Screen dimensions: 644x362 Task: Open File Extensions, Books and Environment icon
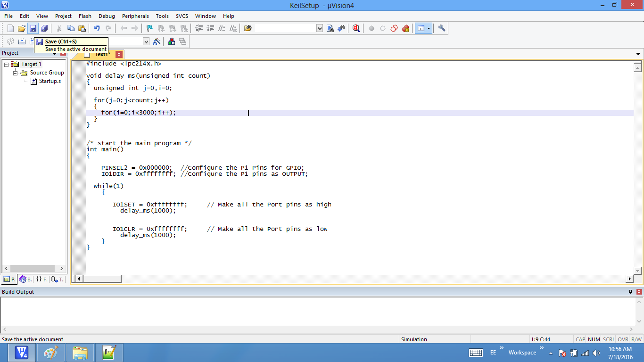pyautogui.click(x=172, y=41)
